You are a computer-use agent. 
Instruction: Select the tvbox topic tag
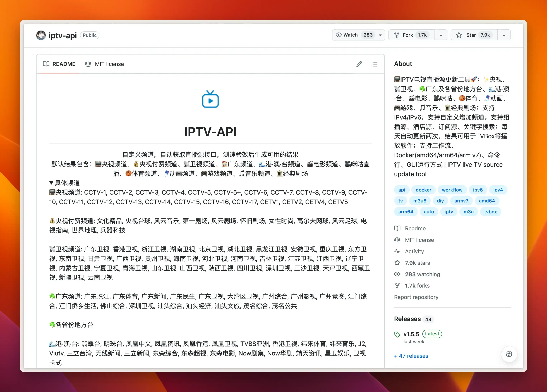click(490, 212)
